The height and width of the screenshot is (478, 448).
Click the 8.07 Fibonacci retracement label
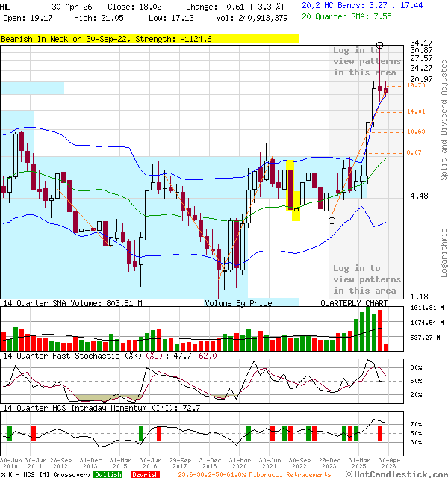414,152
